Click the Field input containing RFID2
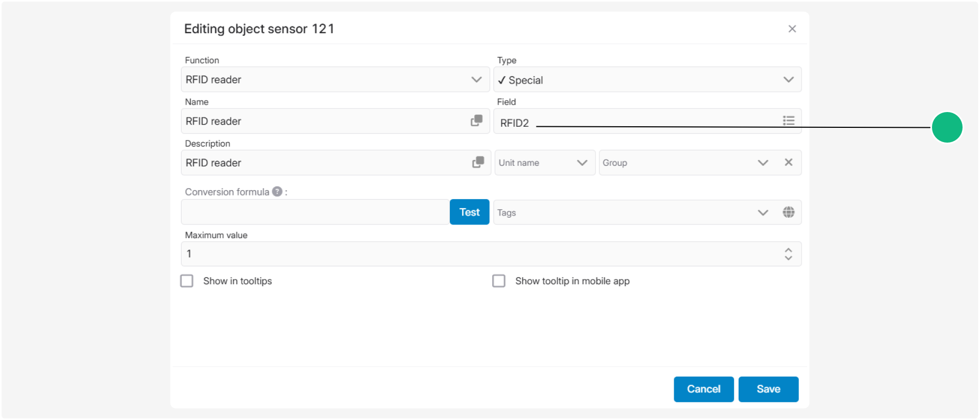 coord(647,121)
